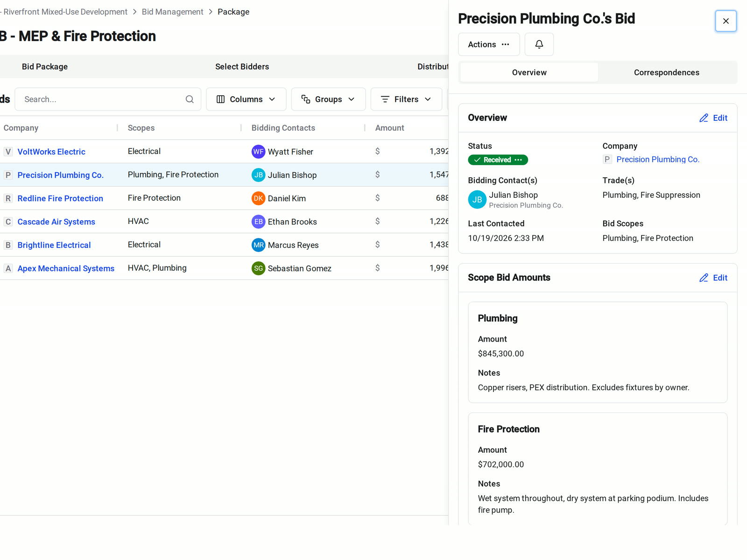Click the JB avatar in the table row
The width and height of the screenshot is (747, 560).
pyautogui.click(x=258, y=175)
